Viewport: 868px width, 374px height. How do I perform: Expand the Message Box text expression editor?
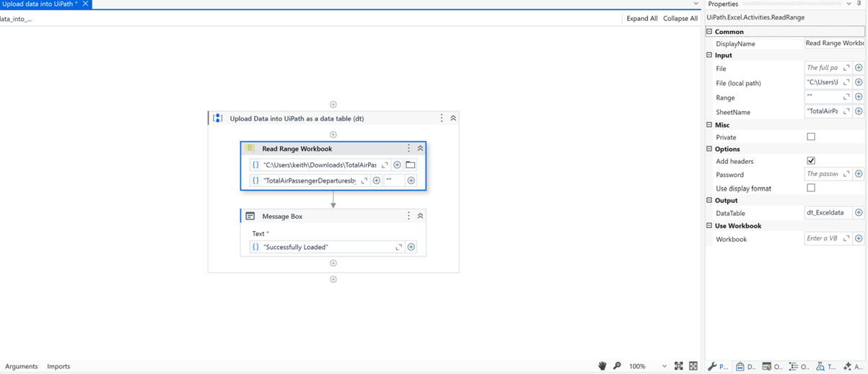coord(398,247)
